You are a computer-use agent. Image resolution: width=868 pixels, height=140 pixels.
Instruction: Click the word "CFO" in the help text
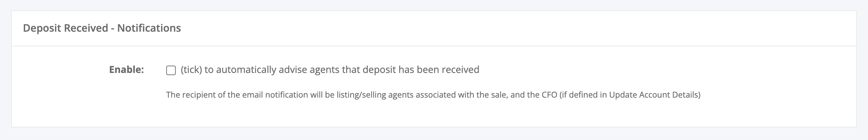click(549, 95)
